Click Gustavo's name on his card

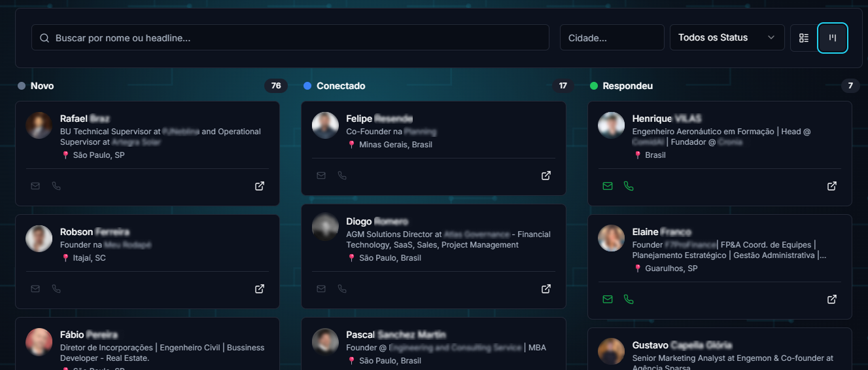[x=682, y=345]
